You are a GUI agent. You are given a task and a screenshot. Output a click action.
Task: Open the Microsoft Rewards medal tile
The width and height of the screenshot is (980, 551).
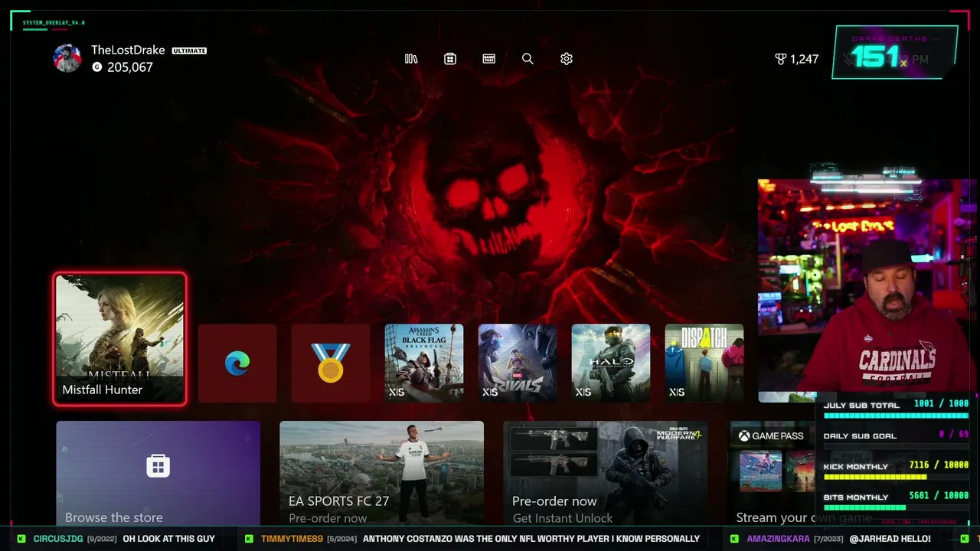click(331, 363)
